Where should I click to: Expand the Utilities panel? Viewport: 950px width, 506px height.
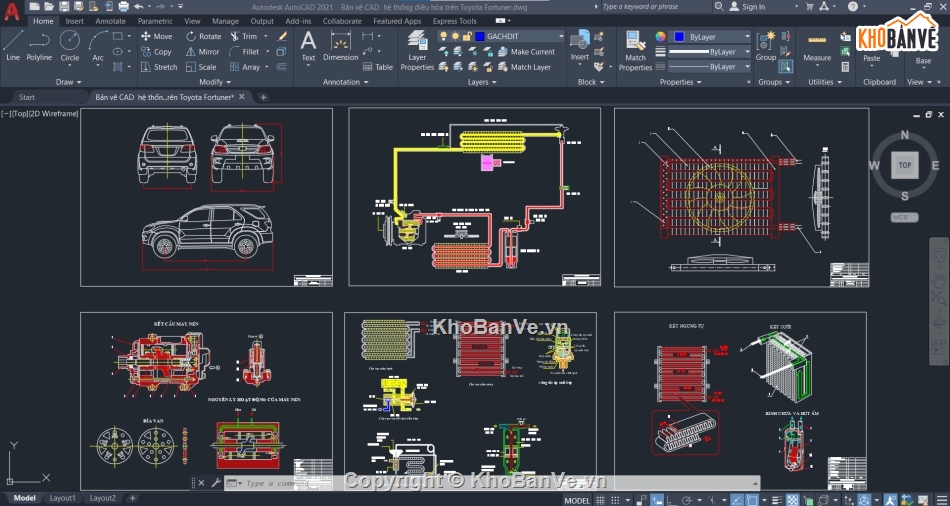pyautogui.click(x=825, y=82)
